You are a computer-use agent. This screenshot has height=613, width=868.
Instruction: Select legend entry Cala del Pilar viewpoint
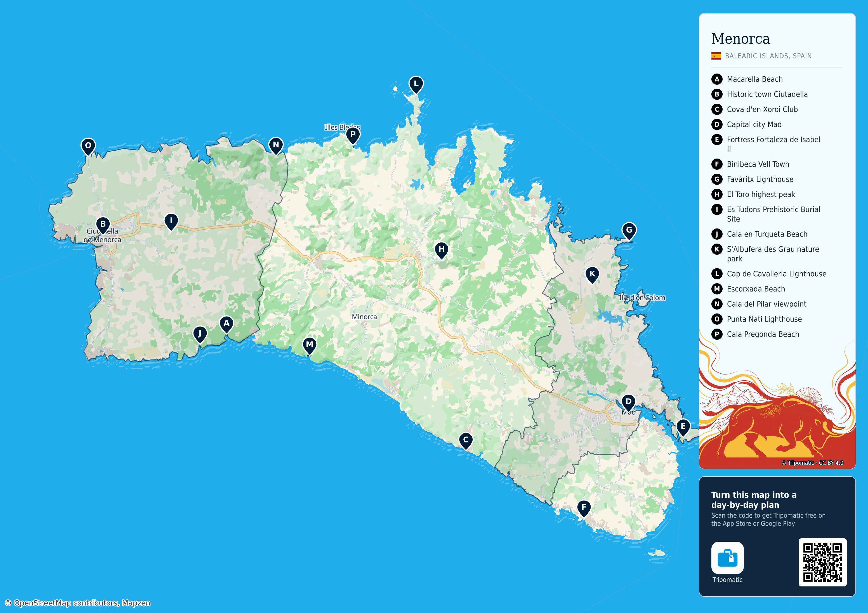pos(759,304)
